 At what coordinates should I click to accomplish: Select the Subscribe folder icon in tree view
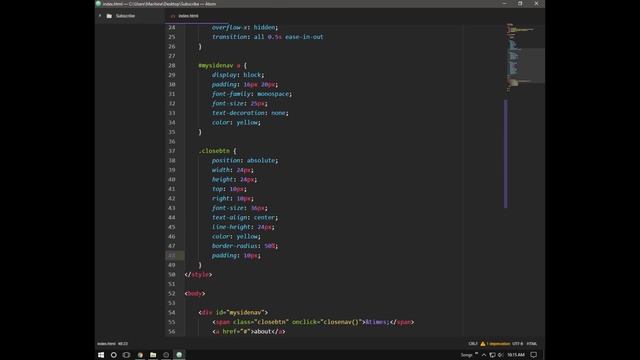[109, 16]
